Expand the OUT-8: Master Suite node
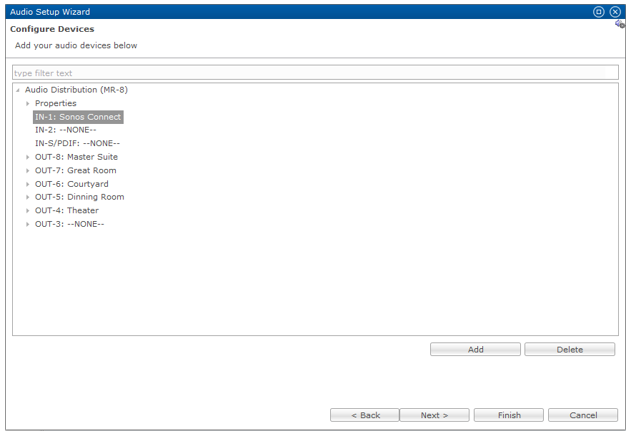This screenshot has height=435, width=634. point(27,157)
